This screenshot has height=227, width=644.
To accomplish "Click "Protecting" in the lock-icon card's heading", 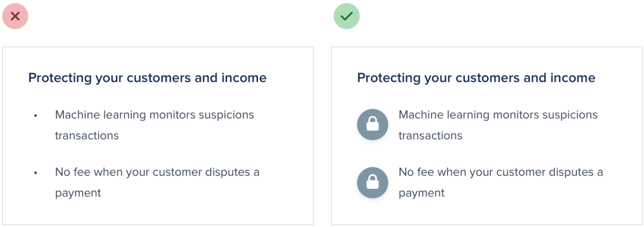I will (388, 78).
